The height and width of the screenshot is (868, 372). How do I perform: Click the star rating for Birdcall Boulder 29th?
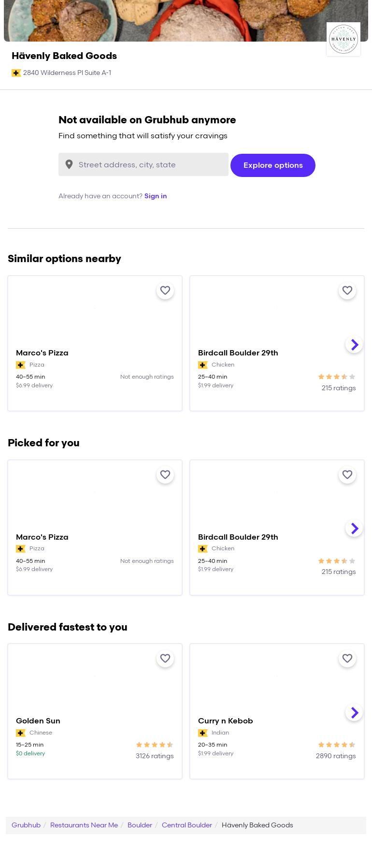[x=337, y=377]
